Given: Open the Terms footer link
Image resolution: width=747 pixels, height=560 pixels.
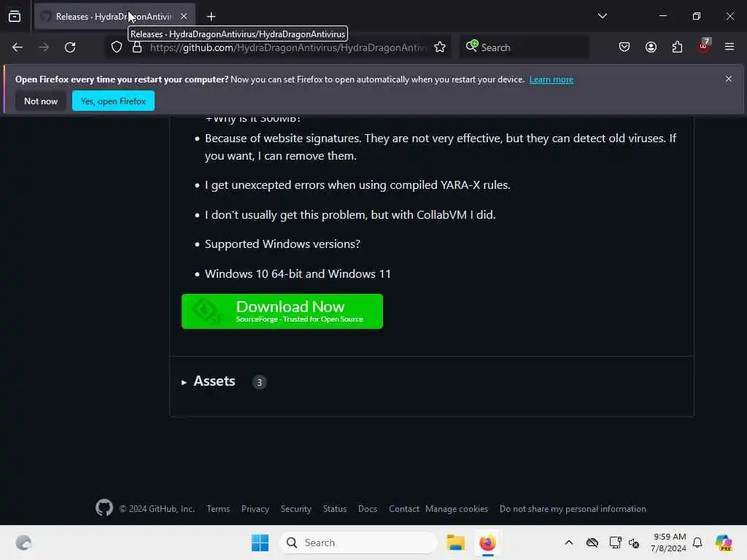Looking at the screenshot, I should (x=218, y=509).
